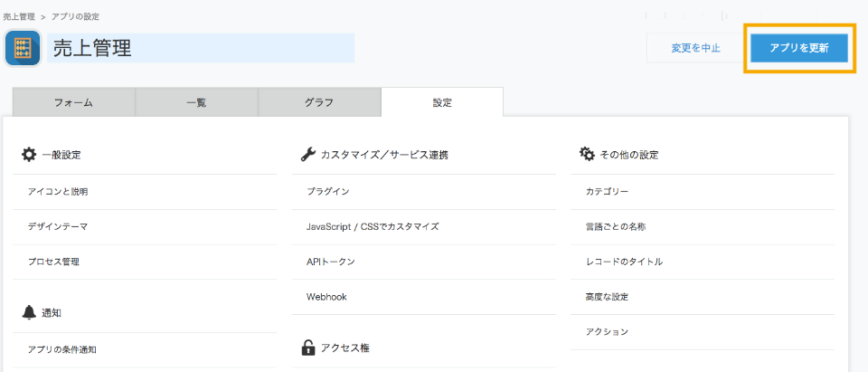Switch to the フォーム tab
868x372 pixels.
[x=73, y=102]
